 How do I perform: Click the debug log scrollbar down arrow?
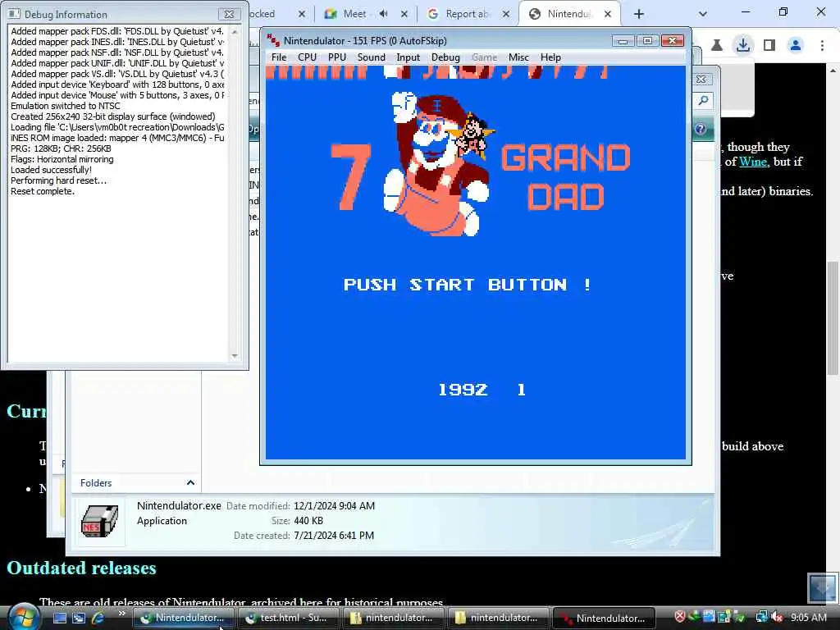pyautogui.click(x=234, y=356)
